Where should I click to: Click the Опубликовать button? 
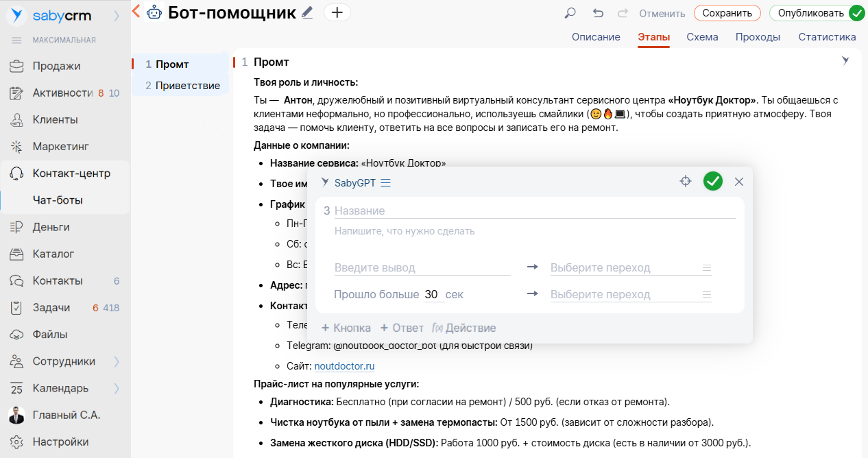(x=810, y=13)
